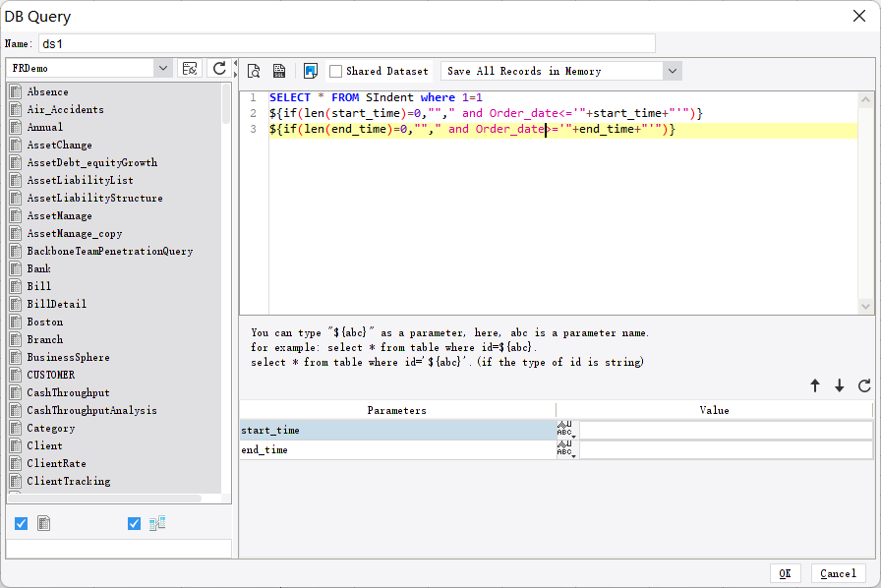This screenshot has height=588, width=881.
Task: Select the AssetLiabilityList table
Action: click(81, 181)
